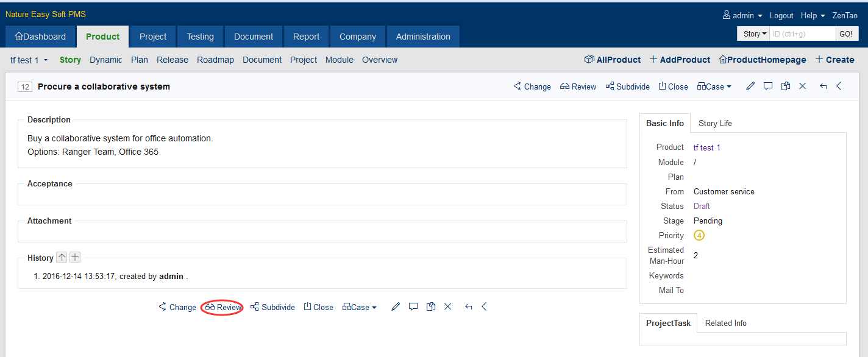Viewport: 868px width, 357px height.
Task: Click Subdivide in the top story toolbar
Action: (x=627, y=87)
